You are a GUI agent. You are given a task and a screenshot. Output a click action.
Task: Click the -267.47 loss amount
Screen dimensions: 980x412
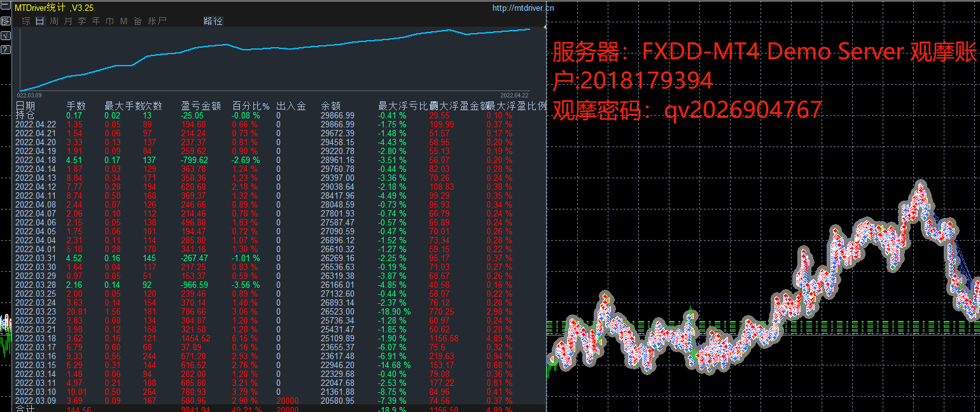point(195,258)
